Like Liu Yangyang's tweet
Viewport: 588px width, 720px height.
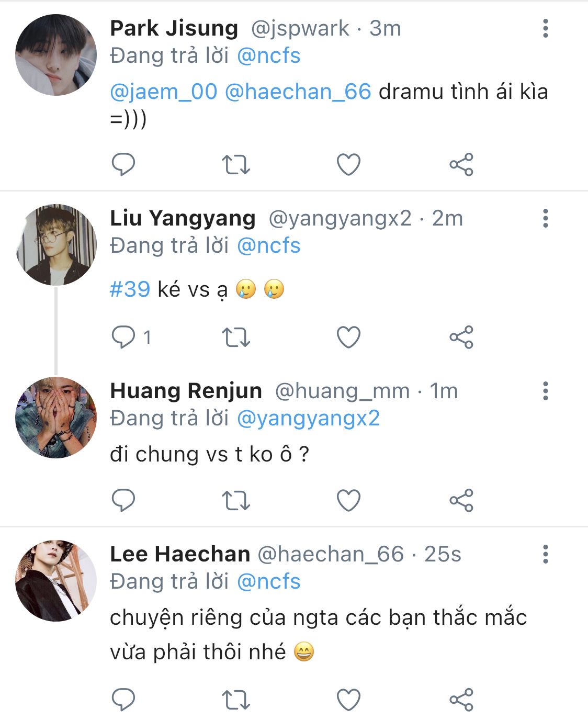[x=348, y=337]
